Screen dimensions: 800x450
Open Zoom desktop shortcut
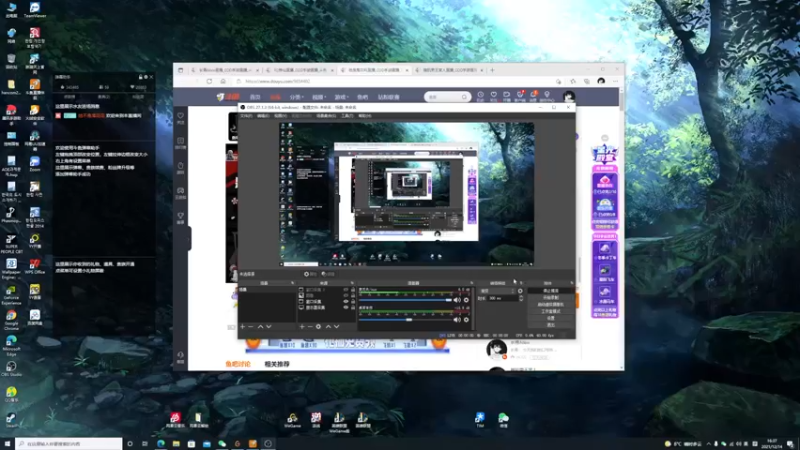pyautogui.click(x=35, y=164)
